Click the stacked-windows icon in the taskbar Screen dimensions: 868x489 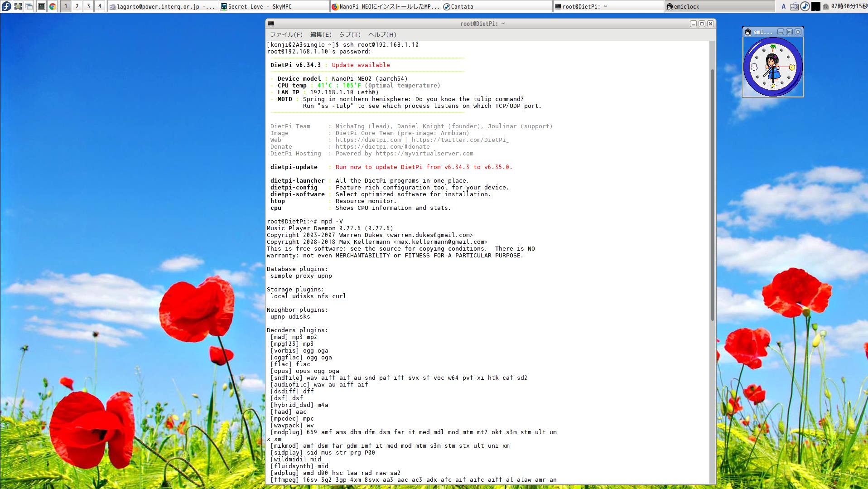coord(29,6)
